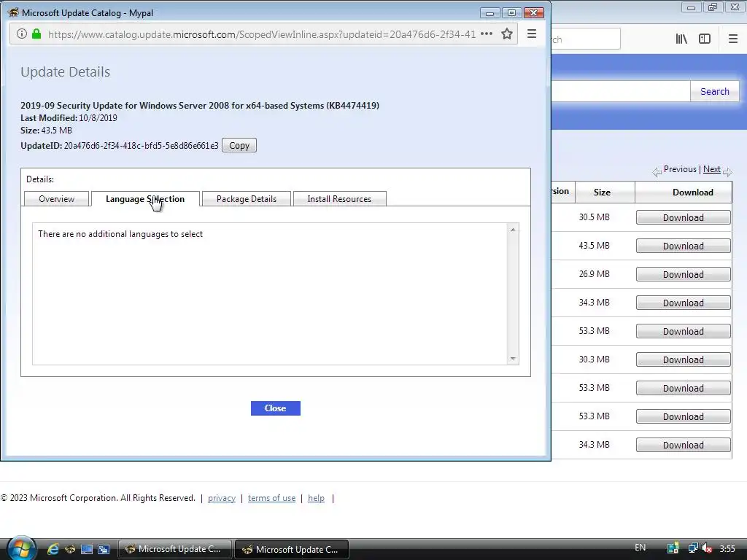Click Windows Start orb

click(21, 548)
